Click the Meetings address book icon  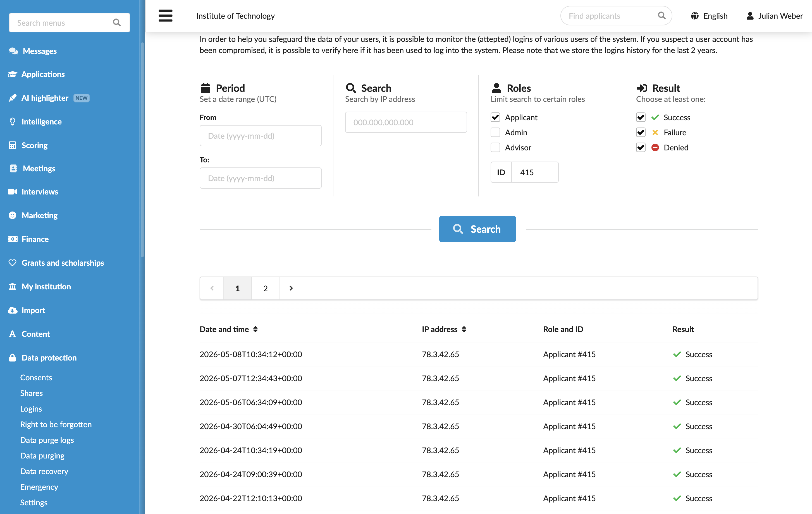click(x=13, y=169)
